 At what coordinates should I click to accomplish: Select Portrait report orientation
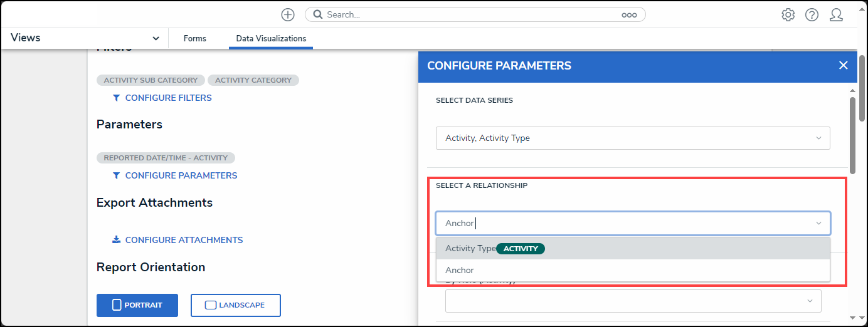pyautogui.click(x=137, y=305)
